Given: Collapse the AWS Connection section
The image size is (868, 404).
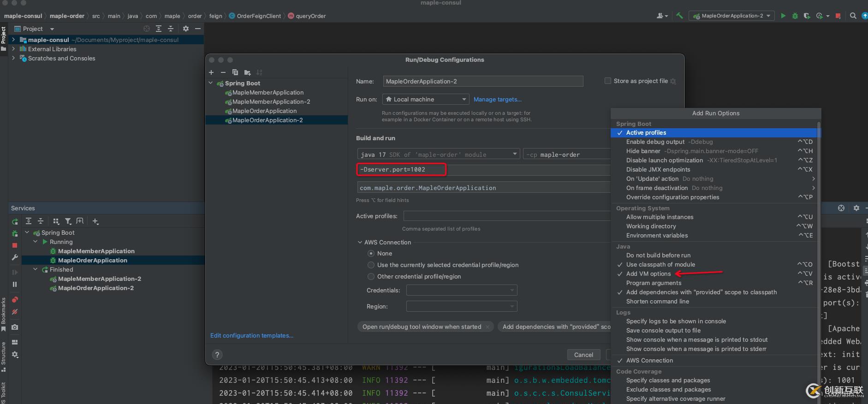Looking at the screenshot, I should [360, 243].
